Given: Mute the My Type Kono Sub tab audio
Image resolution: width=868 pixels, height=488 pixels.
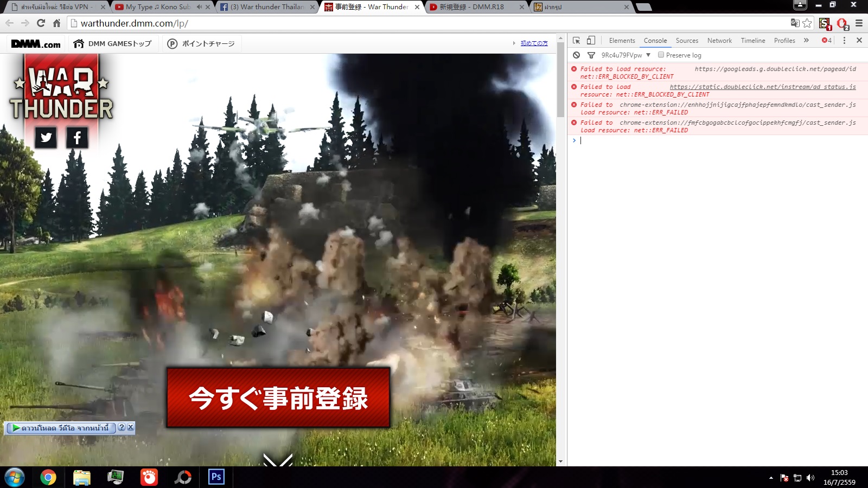Looking at the screenshot, I should pyautogui.click(x=199, y=7).
